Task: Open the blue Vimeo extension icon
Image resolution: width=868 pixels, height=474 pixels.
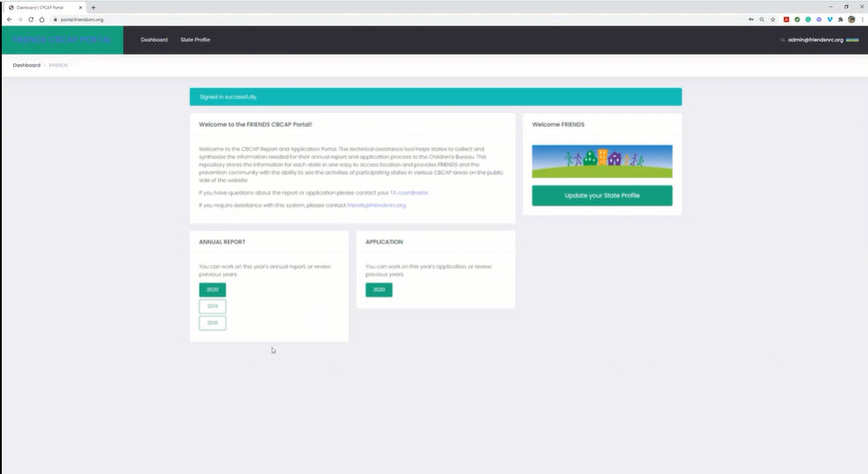Action: (x=830, y=19)
